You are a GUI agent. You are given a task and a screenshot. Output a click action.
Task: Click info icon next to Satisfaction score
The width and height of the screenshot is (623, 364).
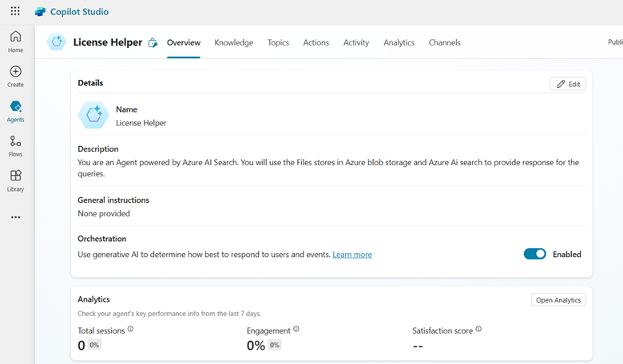click(x=478, y=329)
